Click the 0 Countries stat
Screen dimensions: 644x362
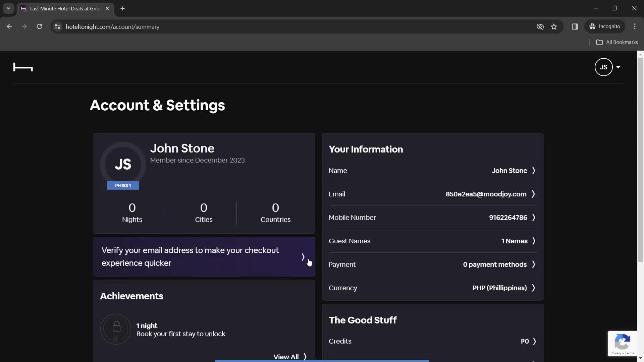[x=275, y=213]
